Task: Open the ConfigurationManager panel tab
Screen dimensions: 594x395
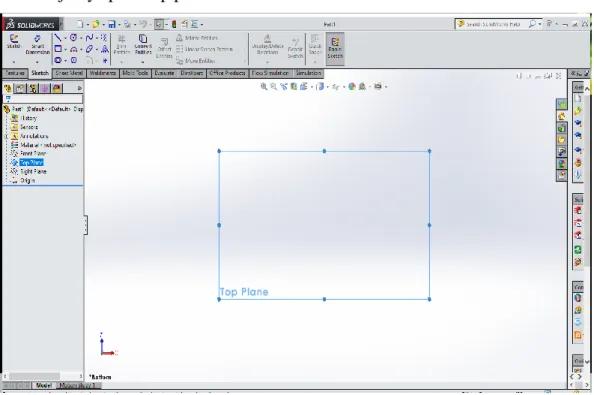Action: [x=33, y=89]
